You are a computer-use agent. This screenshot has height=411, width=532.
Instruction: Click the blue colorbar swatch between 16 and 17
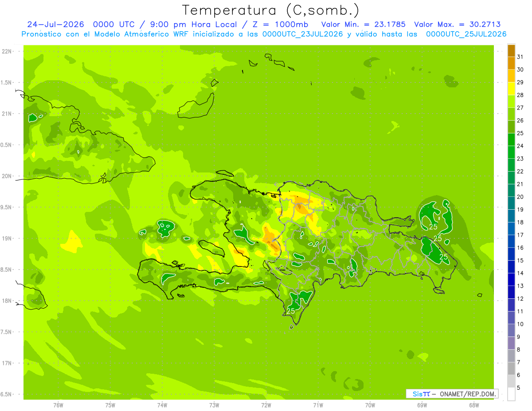[511, 241]
